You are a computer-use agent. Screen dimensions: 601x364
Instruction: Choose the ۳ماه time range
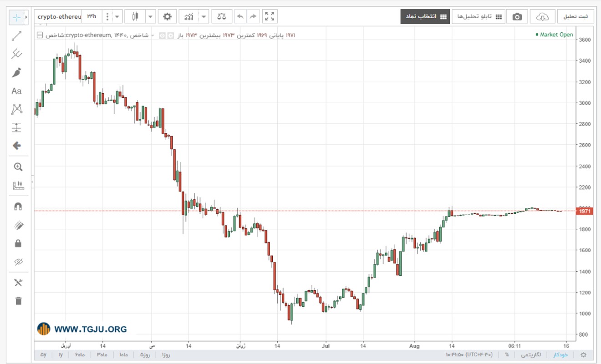tap(102, 354)
